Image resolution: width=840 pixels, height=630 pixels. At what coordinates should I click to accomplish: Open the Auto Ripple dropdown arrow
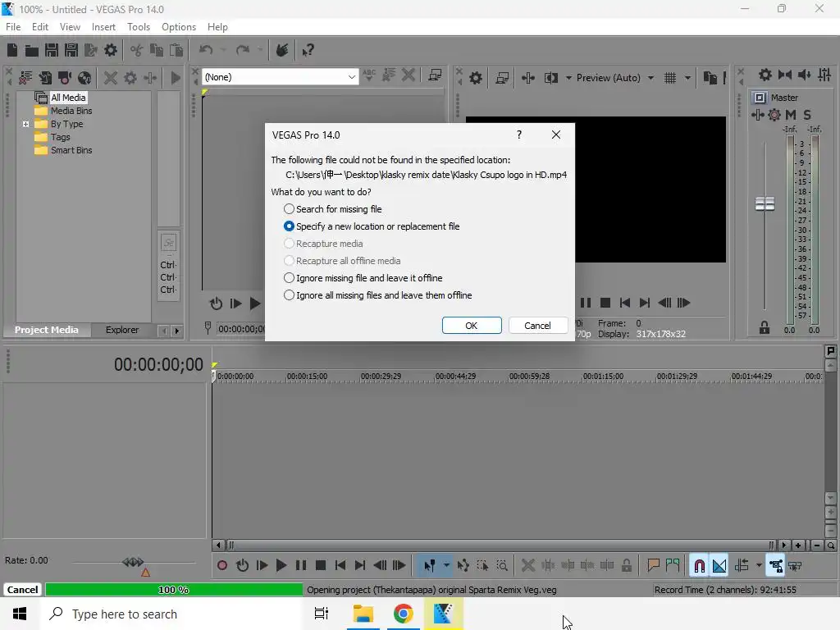point(759,565)
